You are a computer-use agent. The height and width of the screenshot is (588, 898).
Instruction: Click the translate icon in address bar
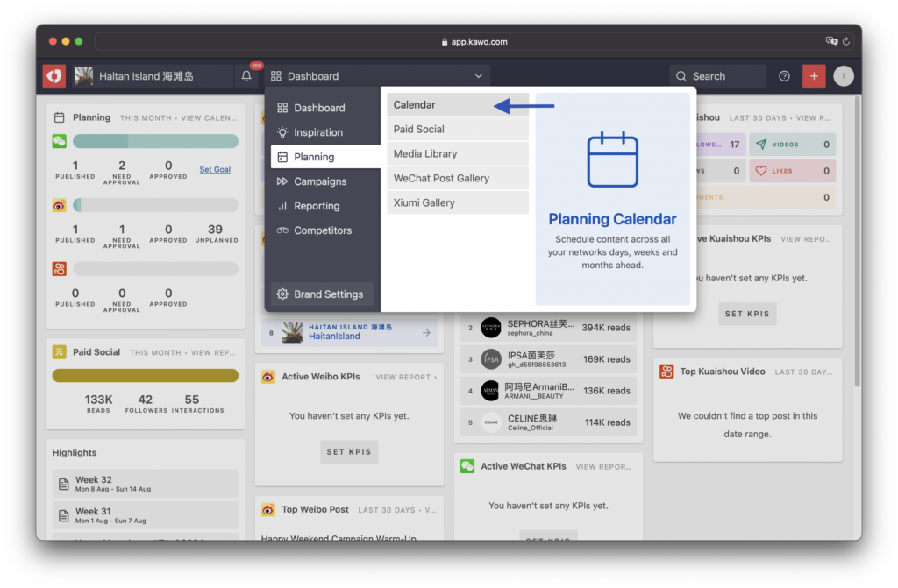pos(831,41)
